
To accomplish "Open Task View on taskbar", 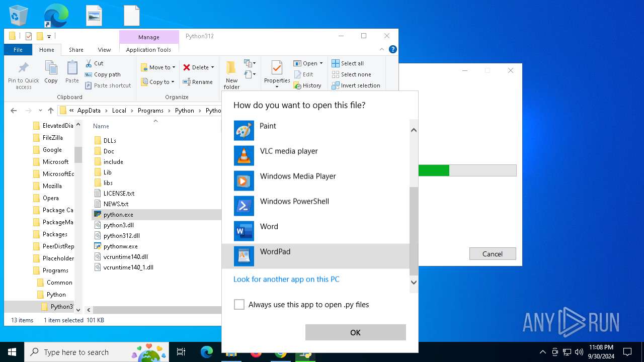I will point(181,352).
